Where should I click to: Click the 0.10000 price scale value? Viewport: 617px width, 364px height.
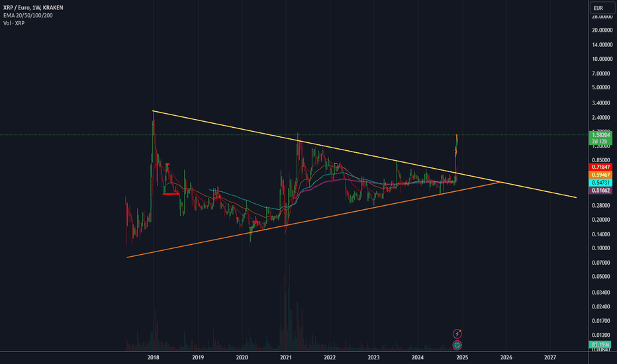point(602,248)
